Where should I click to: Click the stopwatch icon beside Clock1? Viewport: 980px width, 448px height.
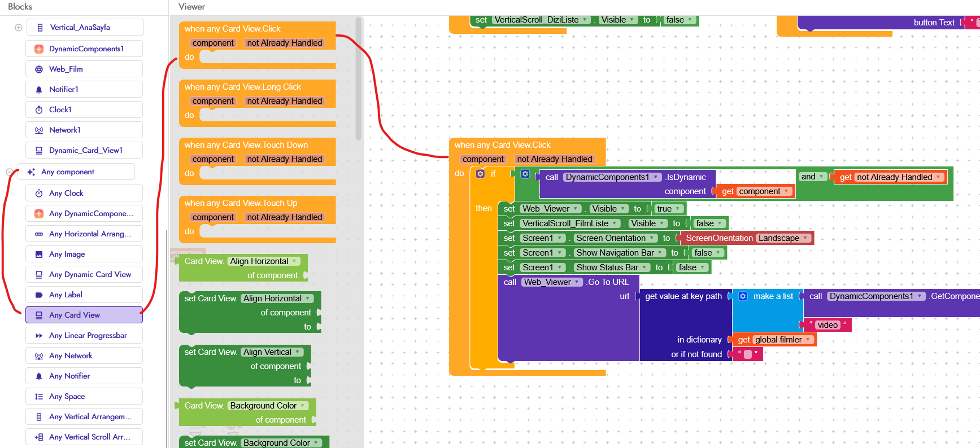pyautogui.click(x=39, y=110)
